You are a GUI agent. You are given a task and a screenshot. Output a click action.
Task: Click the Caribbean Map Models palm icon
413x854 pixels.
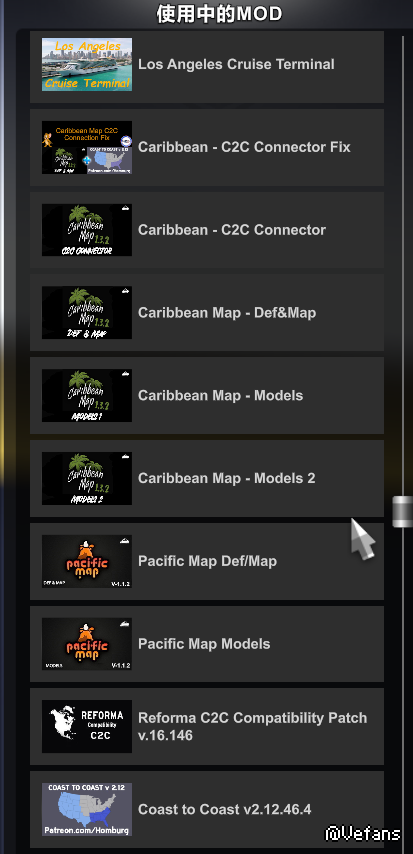click(87, 395)
